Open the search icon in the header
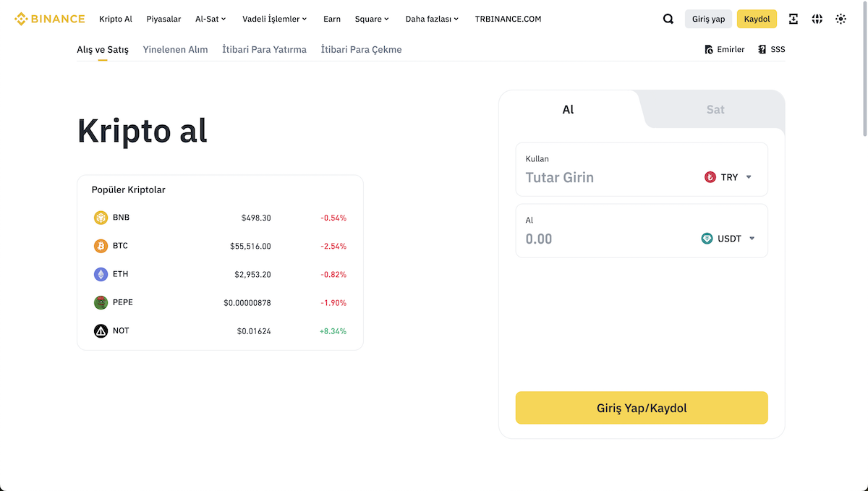This screenshot has width=868, height=491. (668, 19)
